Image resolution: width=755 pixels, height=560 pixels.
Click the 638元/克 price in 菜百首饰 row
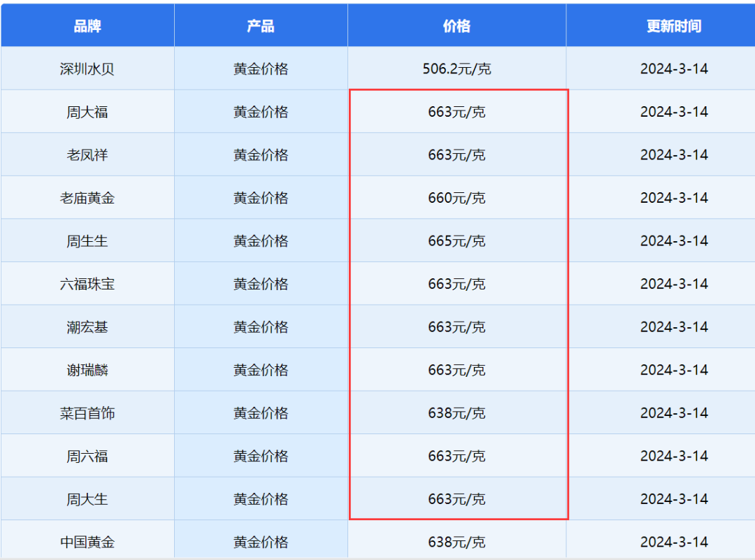(456, 414)
